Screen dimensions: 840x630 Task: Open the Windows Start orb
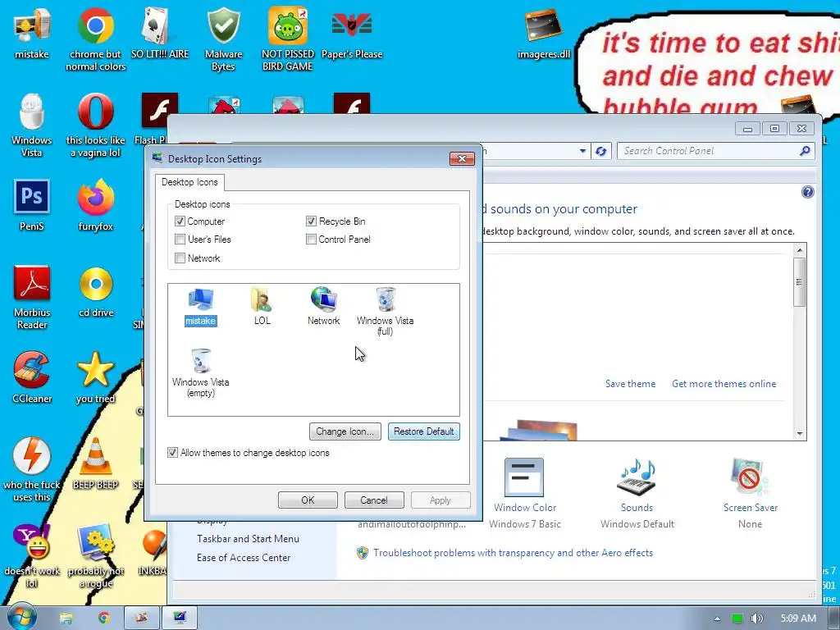tap(21, 617)
